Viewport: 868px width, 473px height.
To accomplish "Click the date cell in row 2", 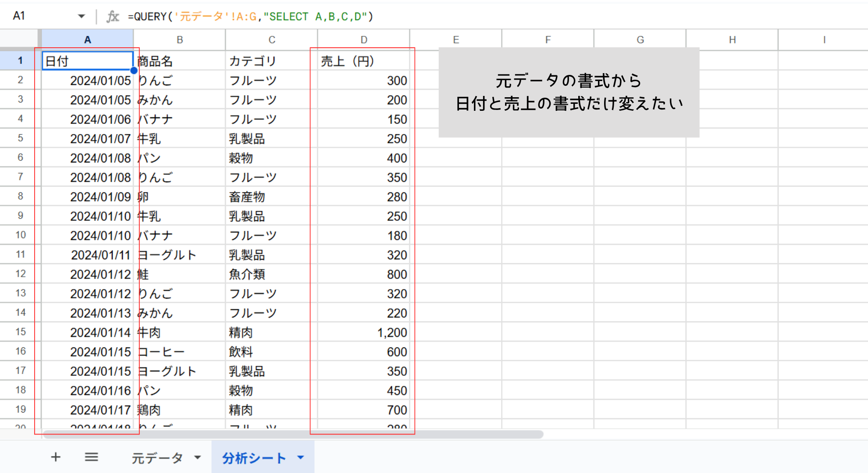I will tap(87, 80).
